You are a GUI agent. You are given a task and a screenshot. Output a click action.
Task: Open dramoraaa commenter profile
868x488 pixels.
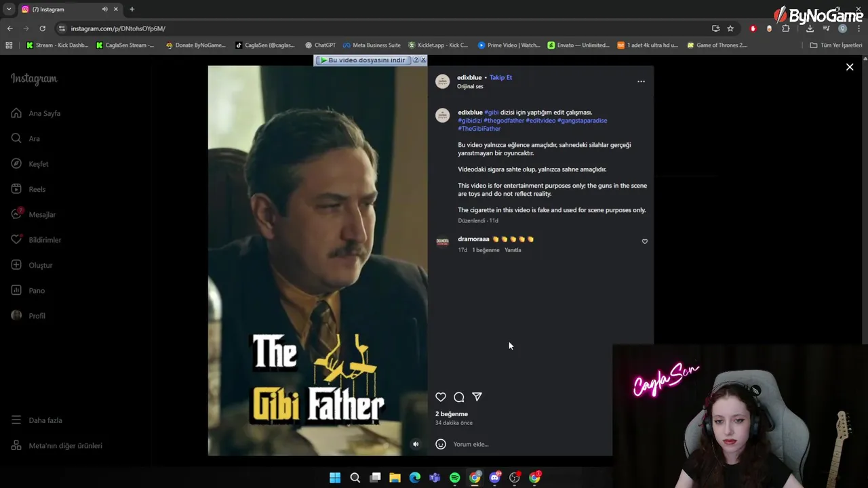point(473,239)
